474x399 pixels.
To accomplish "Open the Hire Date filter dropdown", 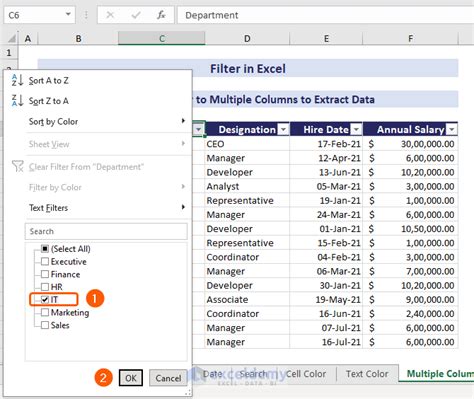I will (x=356, y=129).
